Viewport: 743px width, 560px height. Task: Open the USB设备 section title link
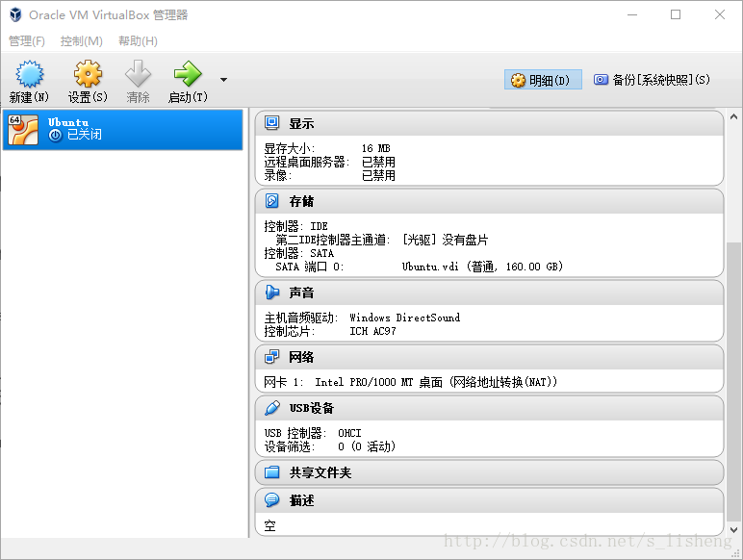311,408
